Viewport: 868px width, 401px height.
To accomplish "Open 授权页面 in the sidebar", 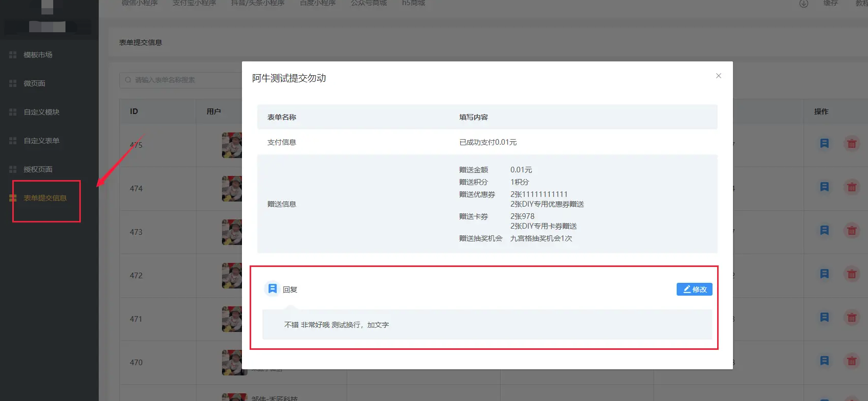I will 38,169.
